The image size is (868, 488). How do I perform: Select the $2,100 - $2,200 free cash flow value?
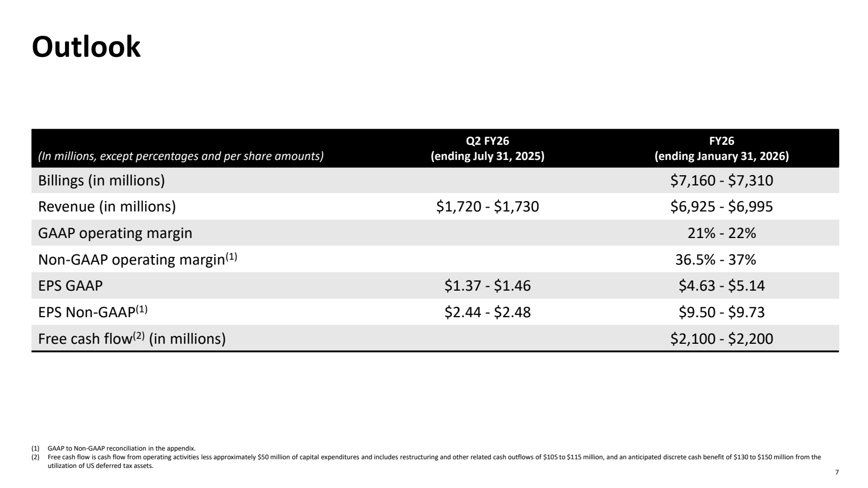tap(722, 339)
